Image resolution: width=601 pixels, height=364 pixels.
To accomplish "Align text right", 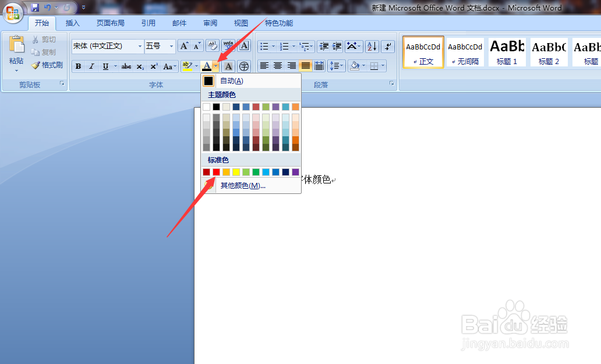I will [x=292, y=66].
